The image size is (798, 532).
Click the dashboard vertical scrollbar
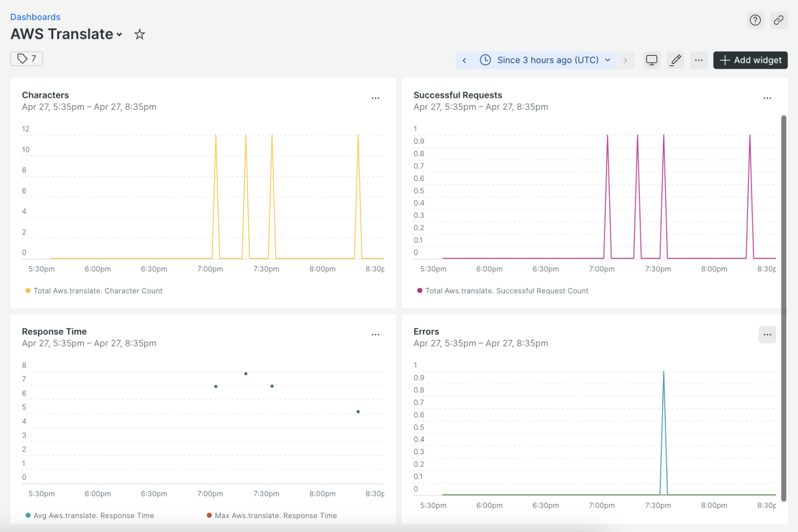click(784, 309)
